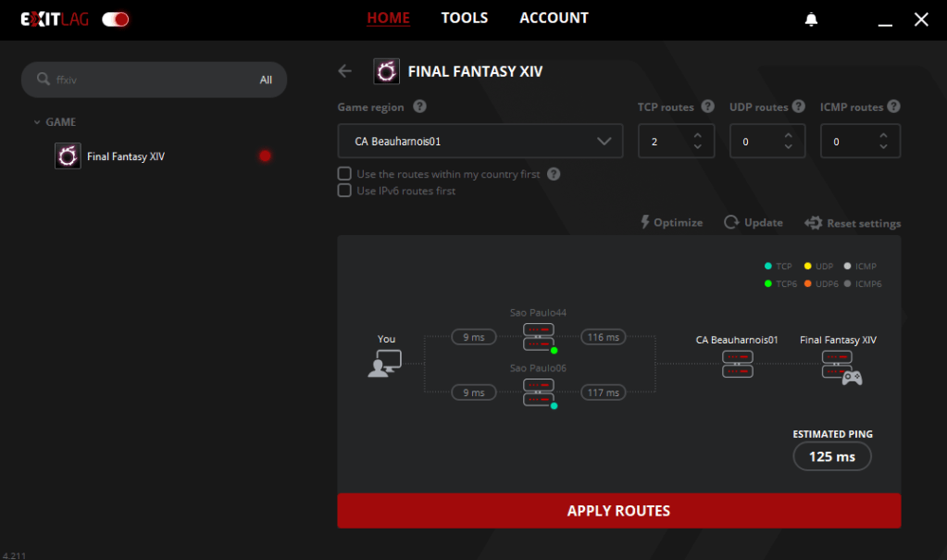Click the notification bell icon
The image size is (947, 560).
click(x=812, y=19)
